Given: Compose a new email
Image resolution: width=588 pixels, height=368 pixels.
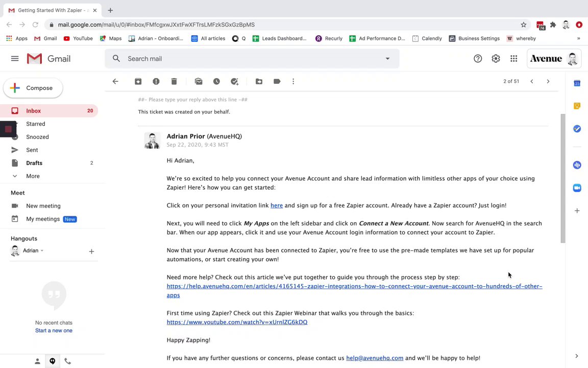Looking at the screenshot, I should coord(33,88).
